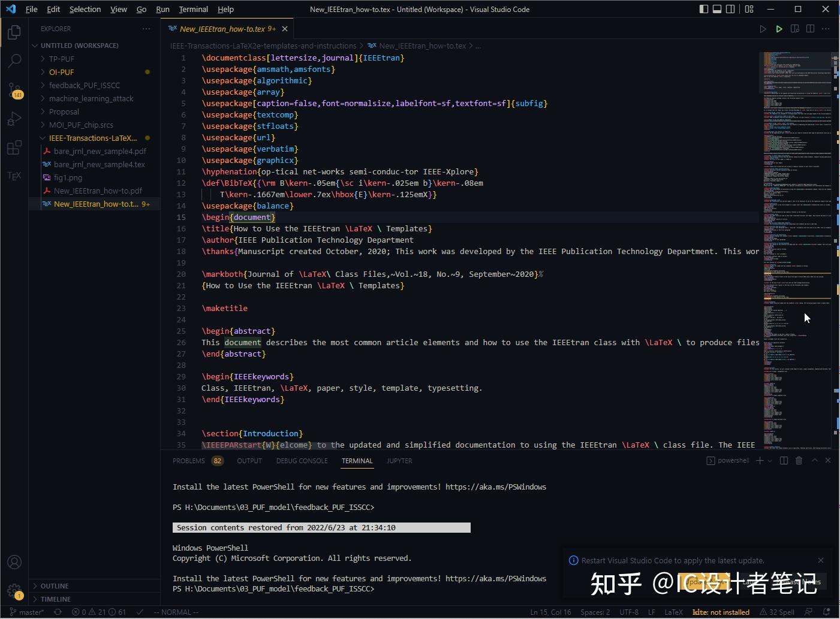The height and width of the screenshot is (619, 840).
Task: Open the Source Control view
Action: (x=14, y=90)
